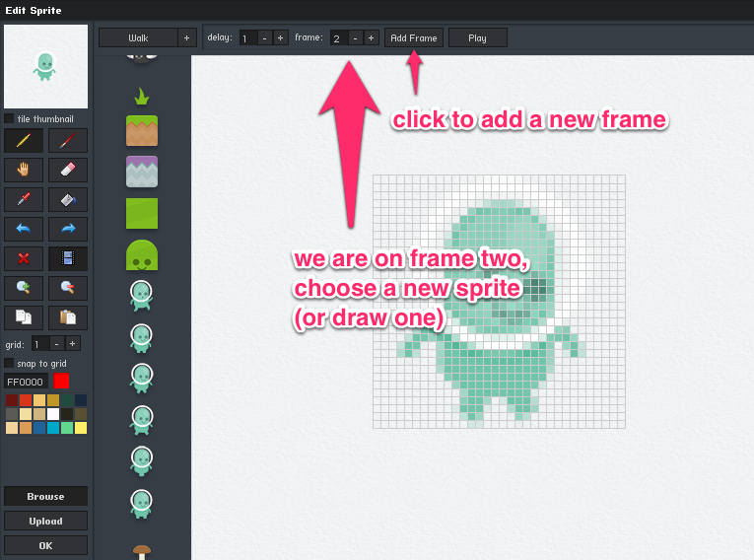Pick the dark navy palette swatch
Image resolution: width=754 pixels, height=560 pixels.
coord(81,400)
